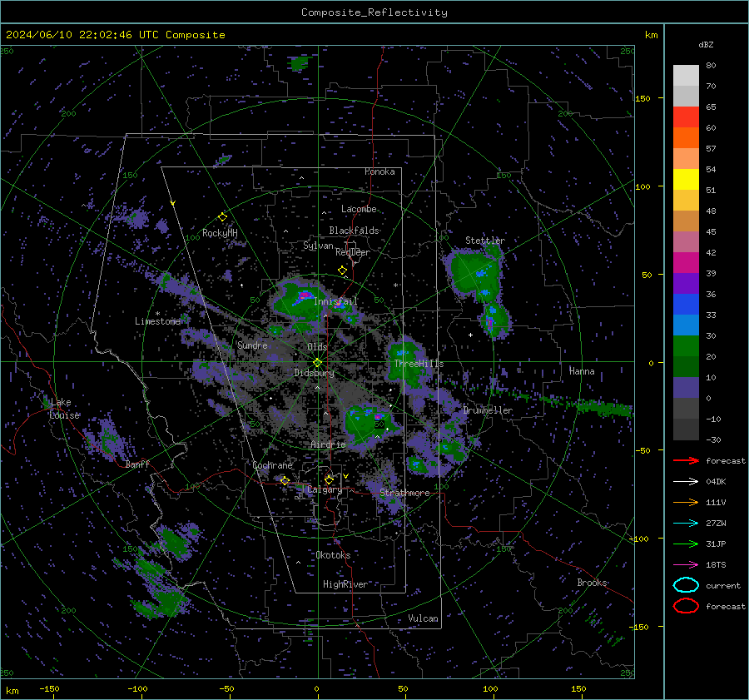Select the orange 111V arrow legend entry
Viewport: 749px width, 700px height.
[686, 502]
